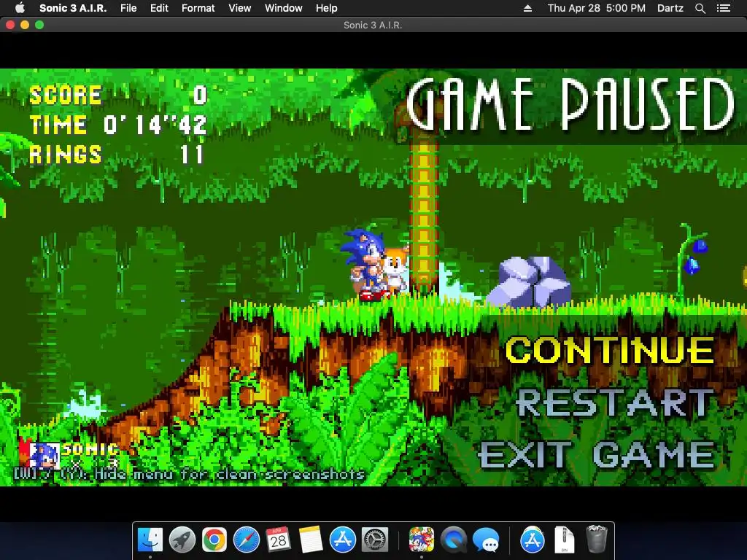This screenshot has width=747, height=560.
Task: Open the BIN file in the dock
Action: pyautogui.click(x=564, y=540)
